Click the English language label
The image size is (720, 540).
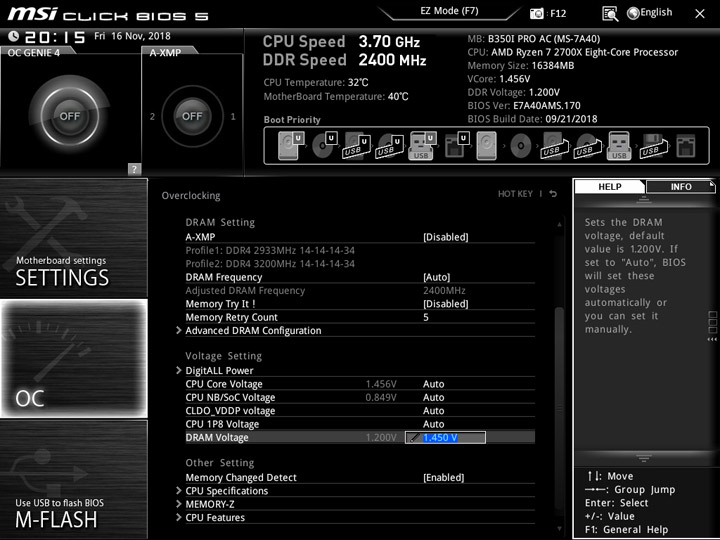[656, 13]
